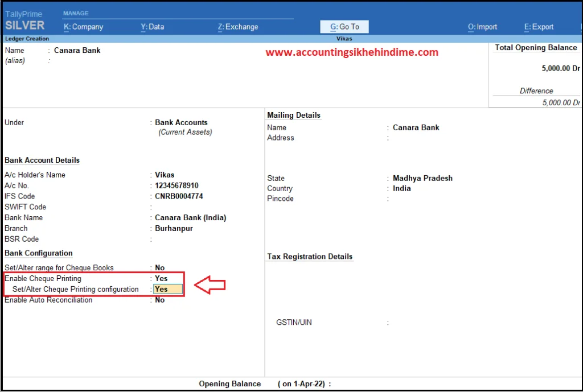Open the E: Export menu
The height and width of the screenshot is (392, 583).
point(539,27)
